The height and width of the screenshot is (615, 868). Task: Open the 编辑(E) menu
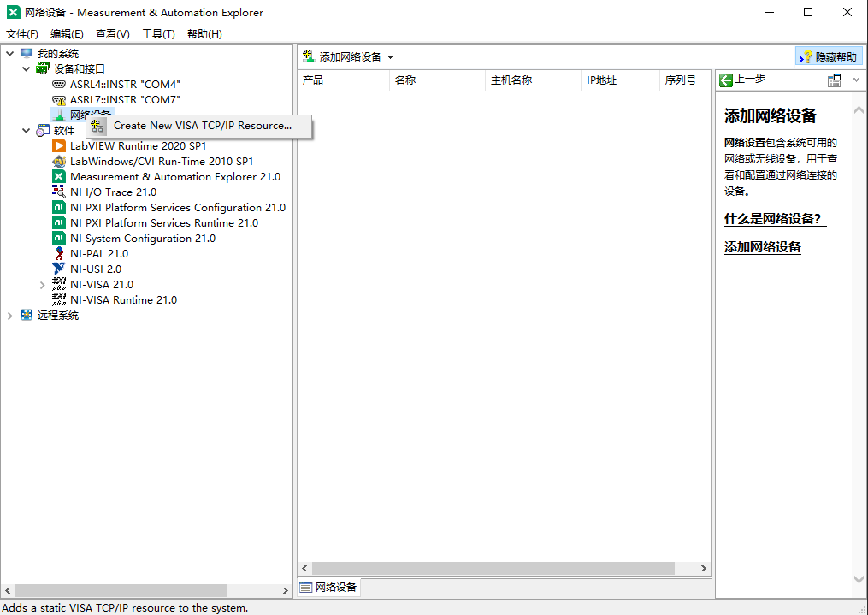pos(67,34)
